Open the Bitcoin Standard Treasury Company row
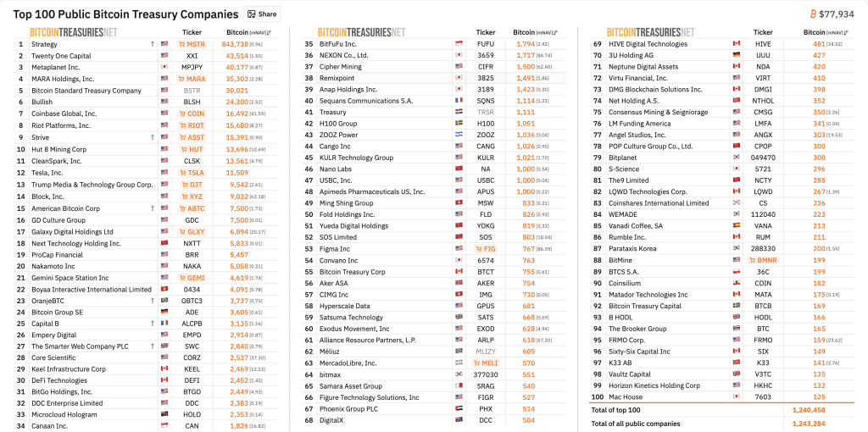This screenshot has width=868, height=432. (86, 90)
